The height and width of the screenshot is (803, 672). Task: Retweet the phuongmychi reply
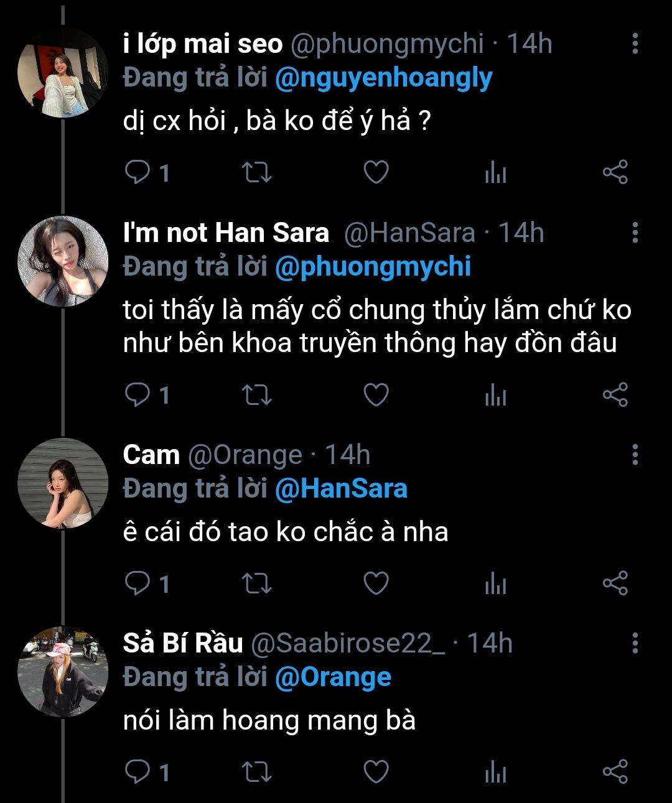pos(256,172)
